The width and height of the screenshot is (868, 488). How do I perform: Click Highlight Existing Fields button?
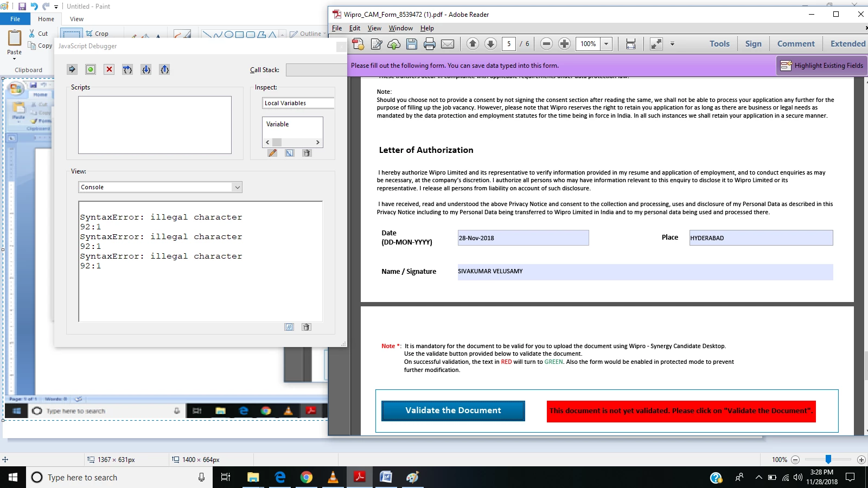(822, 66)
